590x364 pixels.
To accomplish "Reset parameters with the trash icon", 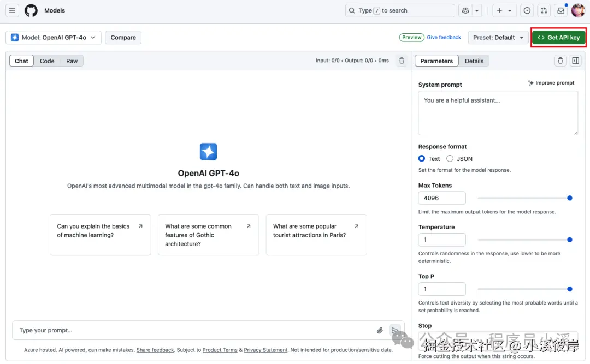I will [x=560, y=61].
